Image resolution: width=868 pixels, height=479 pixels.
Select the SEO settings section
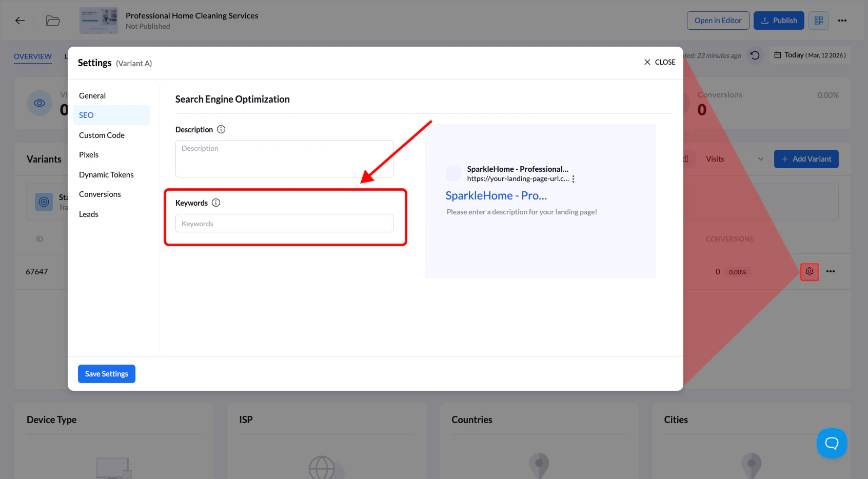click(x=111, y=115)
